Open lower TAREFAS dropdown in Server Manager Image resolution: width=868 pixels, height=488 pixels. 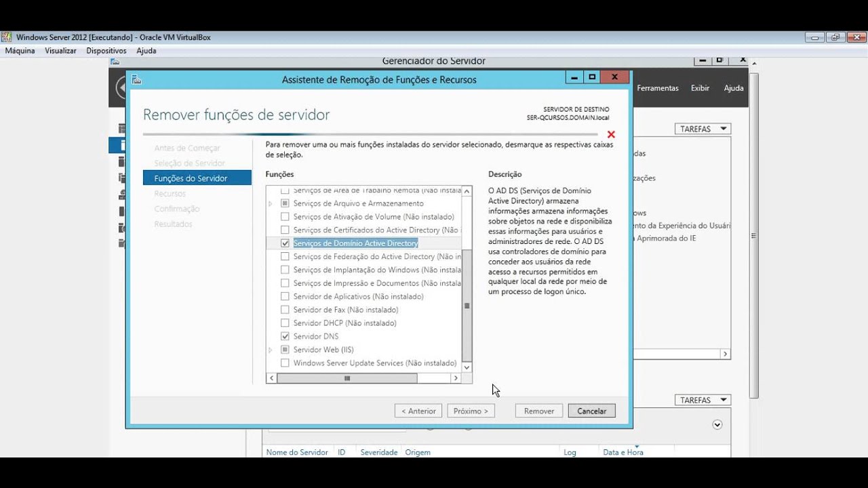tap(703, 400)
